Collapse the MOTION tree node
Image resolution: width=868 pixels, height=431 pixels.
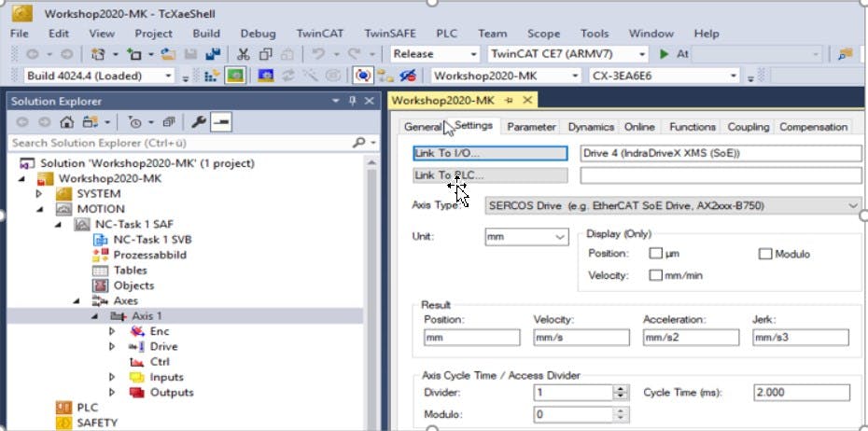[39, 209]
